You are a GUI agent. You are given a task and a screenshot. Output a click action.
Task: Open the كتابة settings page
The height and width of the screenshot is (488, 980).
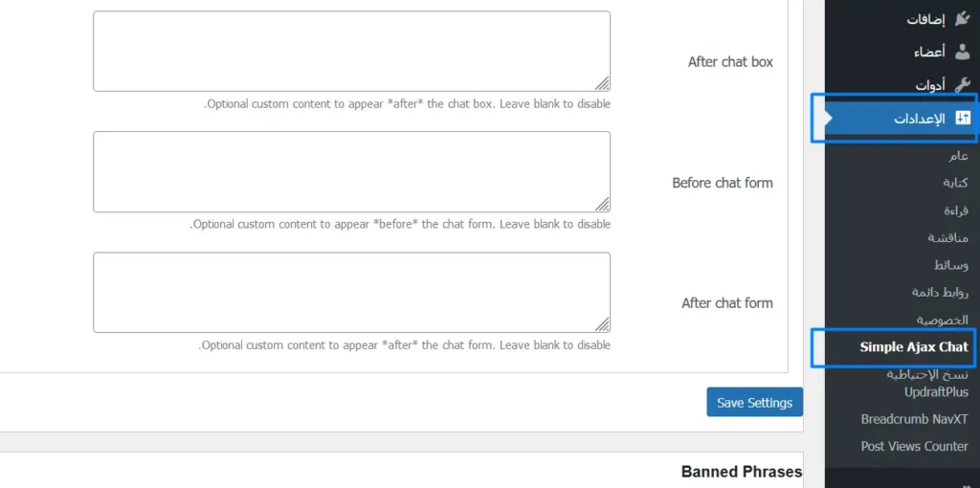955,183
